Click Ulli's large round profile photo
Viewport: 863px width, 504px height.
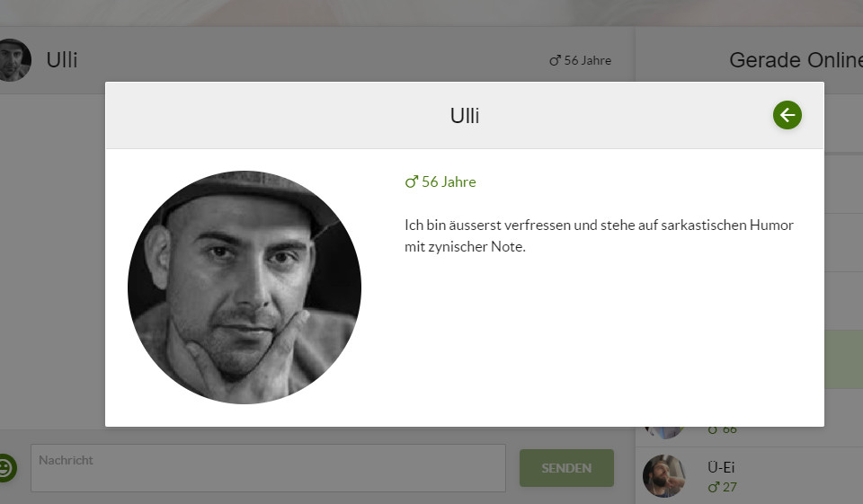pos(245,287)
